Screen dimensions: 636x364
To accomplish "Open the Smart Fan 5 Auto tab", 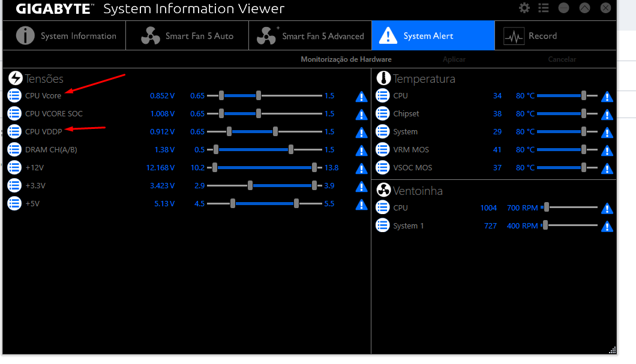I will tap(187, 35).
